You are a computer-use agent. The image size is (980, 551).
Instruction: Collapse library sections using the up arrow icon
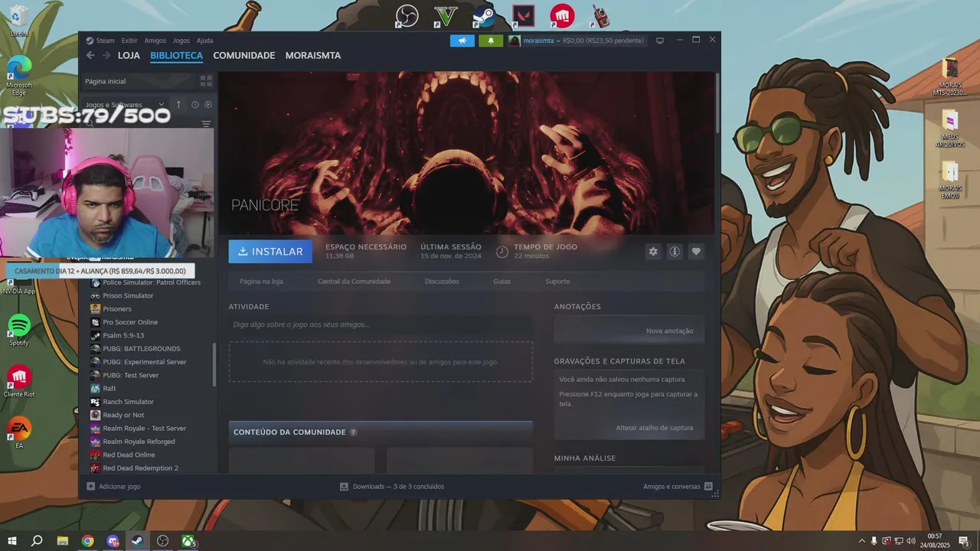click(x=178, y=105)
